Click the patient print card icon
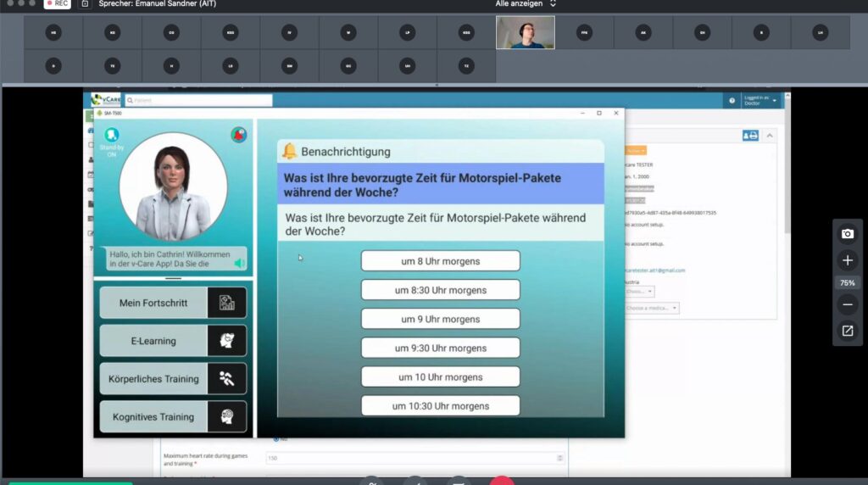Image resolution: width=868 pixels, height=485 pixels. (x=750, y=136)
